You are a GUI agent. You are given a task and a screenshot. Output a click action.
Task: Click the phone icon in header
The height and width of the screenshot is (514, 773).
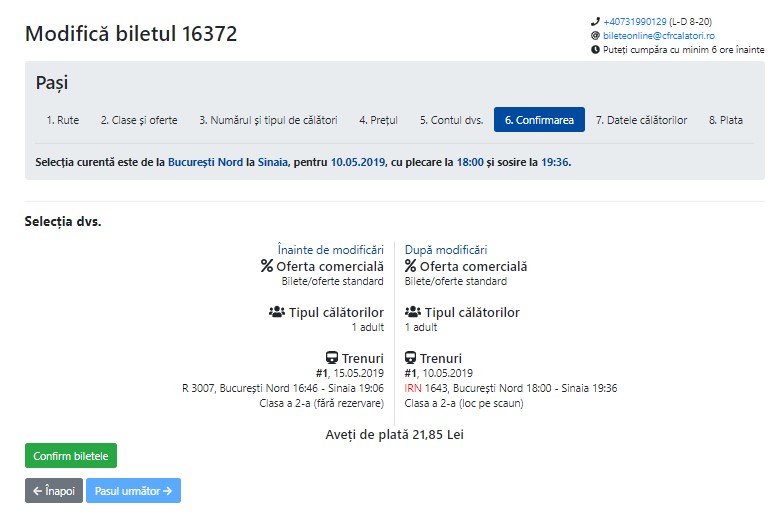(x=595, y=21)
